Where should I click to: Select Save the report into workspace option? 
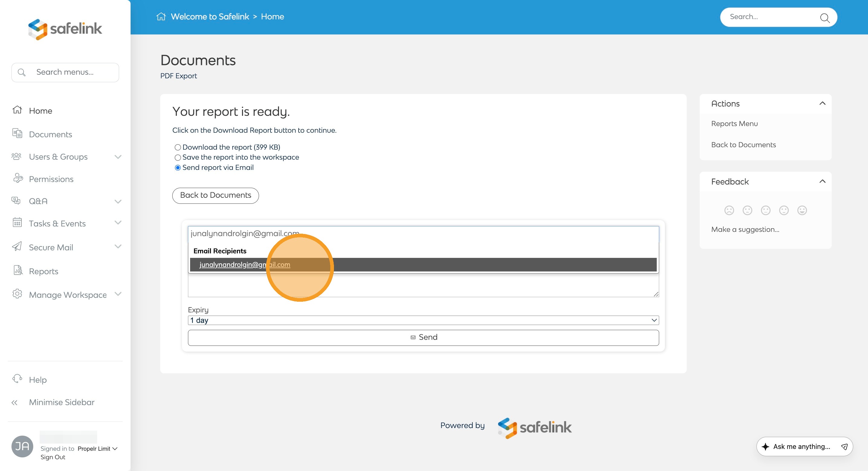pos(178,158)
